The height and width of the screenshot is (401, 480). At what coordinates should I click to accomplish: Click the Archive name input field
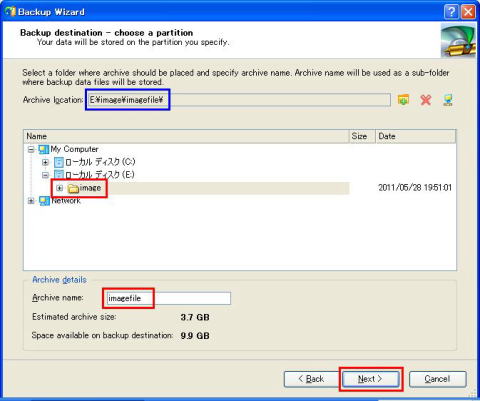[x=168, y=298]
